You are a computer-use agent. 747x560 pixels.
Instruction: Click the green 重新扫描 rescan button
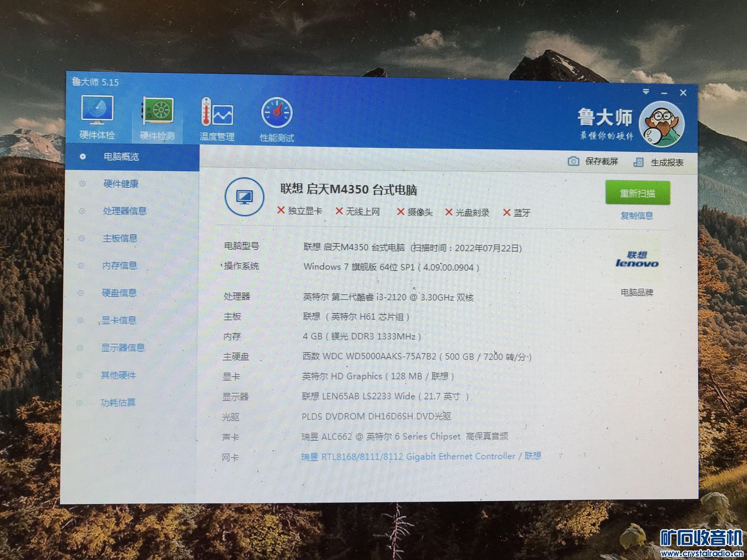[x=638, y=193]
